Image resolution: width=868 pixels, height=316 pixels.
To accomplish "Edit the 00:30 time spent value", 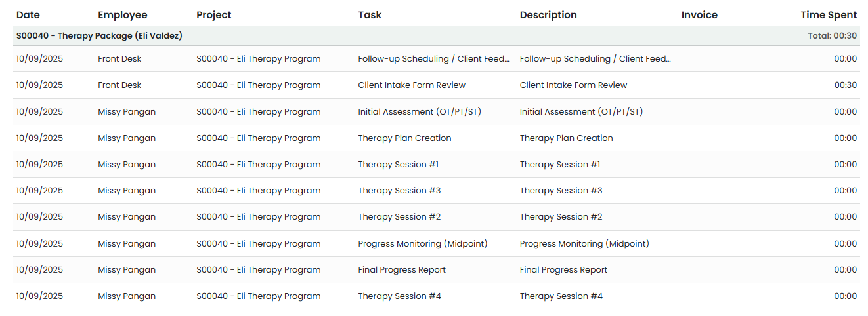I will (x=845, y=85).
